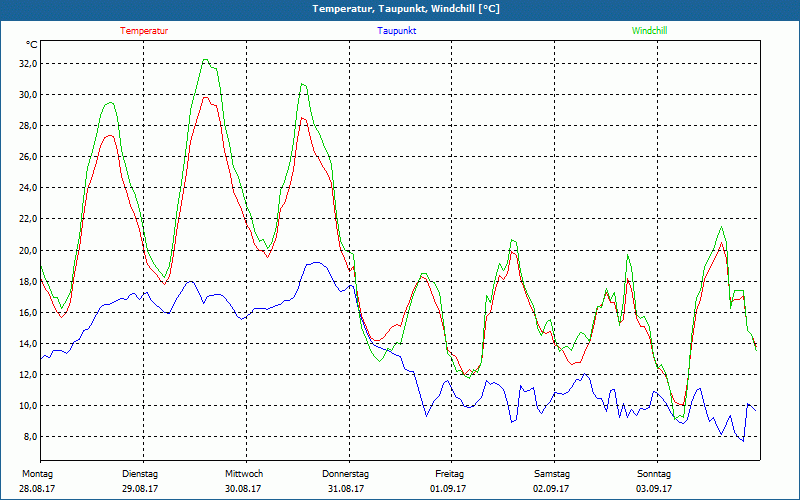Click the Montag day label
The image size is (800, 500).
coord(37,474)
